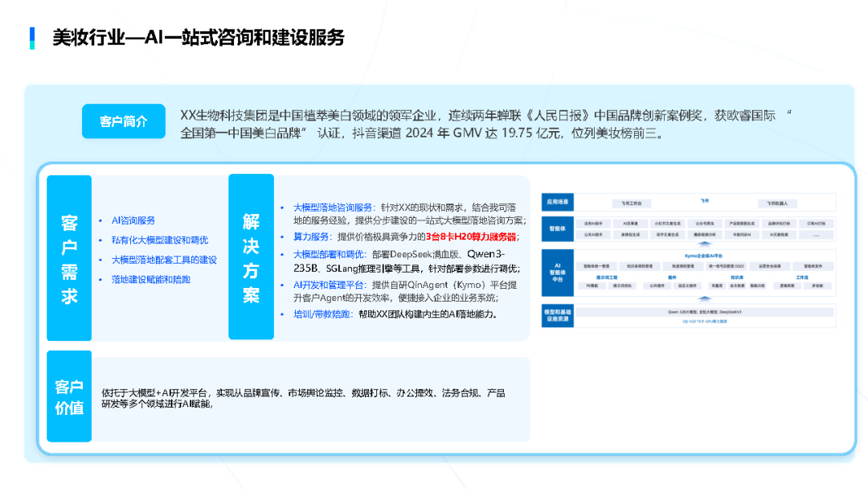The image size is (868, 489).
Task: Click the 客户简介 label button
Action: pyautogui.click(x=124, y=121)
